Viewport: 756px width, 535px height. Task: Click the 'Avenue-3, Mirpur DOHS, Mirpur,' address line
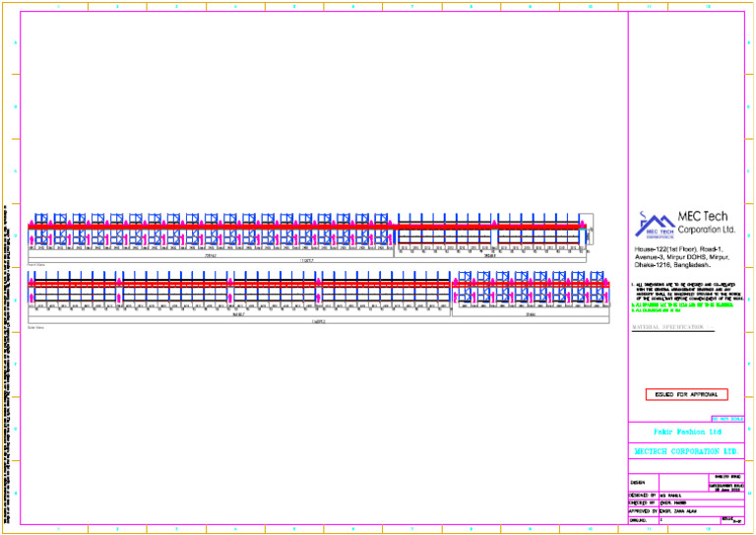coord(682,257)
